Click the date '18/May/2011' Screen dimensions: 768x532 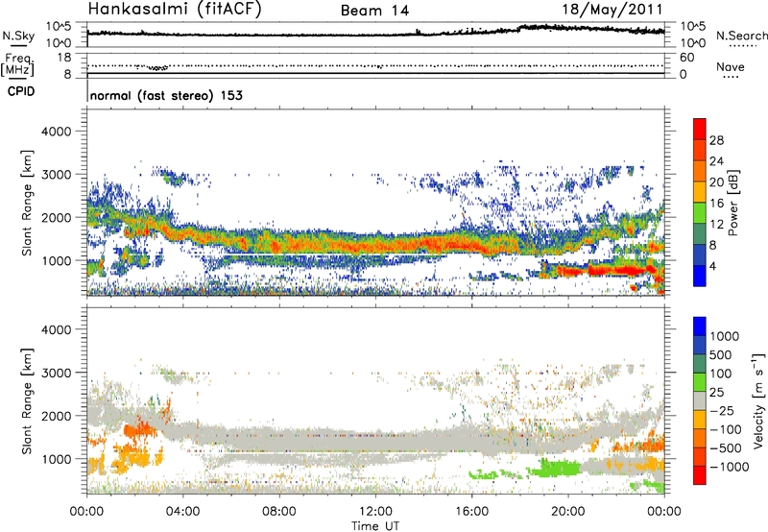point(612,9)
